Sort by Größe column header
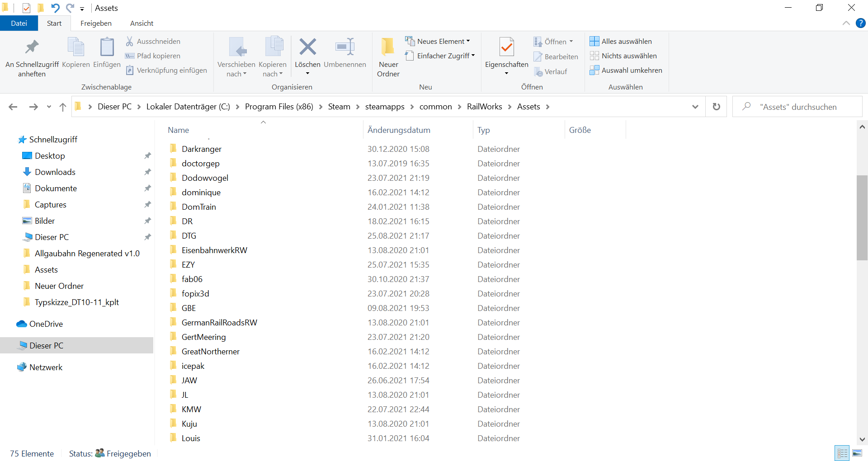Screen dimensions: 868x461 point(595,130)
